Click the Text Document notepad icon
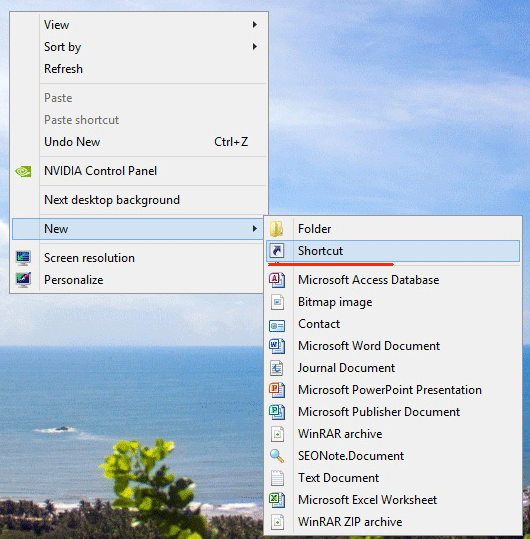Image resolution: width=530 pixels, height=539 pixels. [x=277, y=478]
